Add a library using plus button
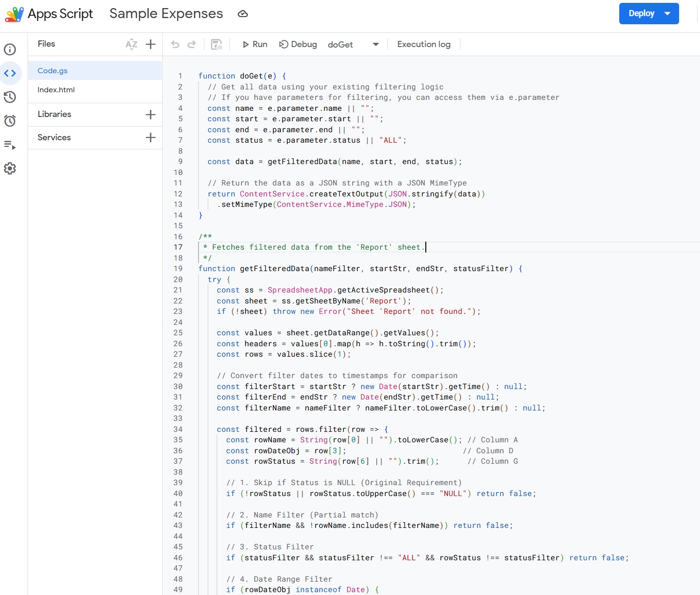Viewport: 700px width, 595px height. [151, 115]
